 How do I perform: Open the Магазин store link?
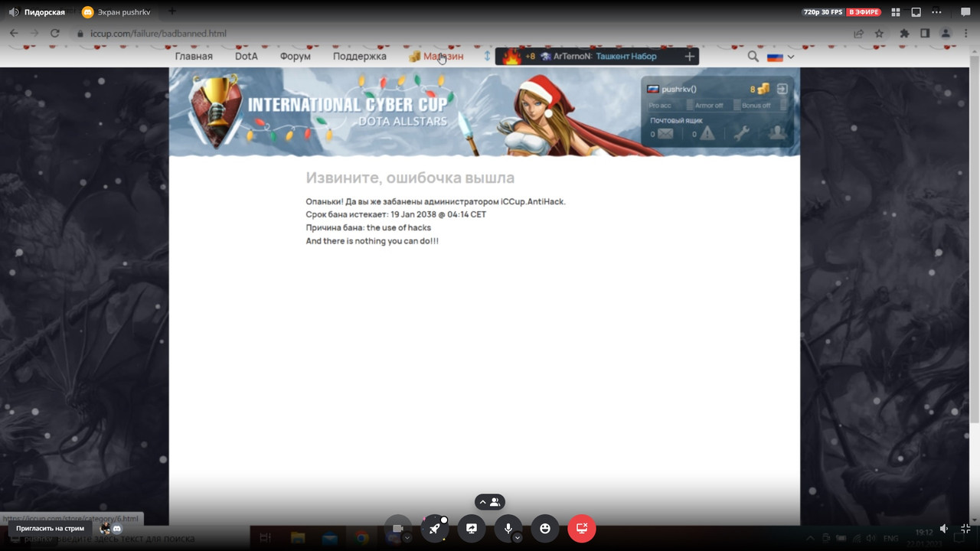coord(436,57)
